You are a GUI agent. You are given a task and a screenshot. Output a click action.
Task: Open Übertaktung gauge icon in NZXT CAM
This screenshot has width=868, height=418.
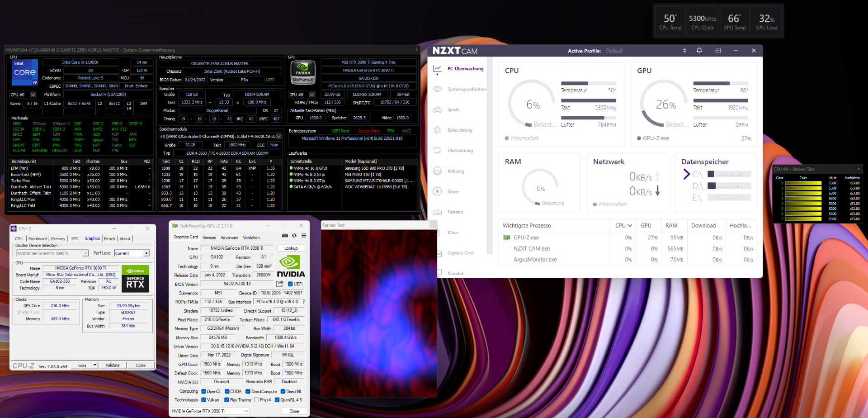point(437,150)
